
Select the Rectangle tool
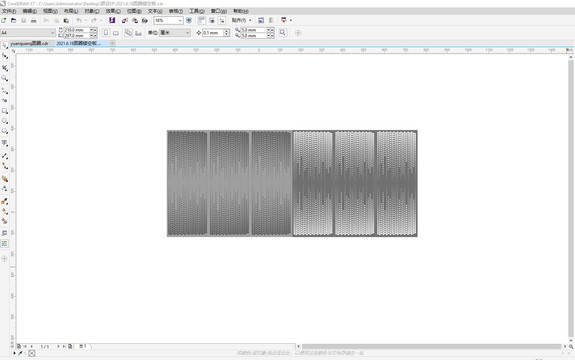point(4,111)
